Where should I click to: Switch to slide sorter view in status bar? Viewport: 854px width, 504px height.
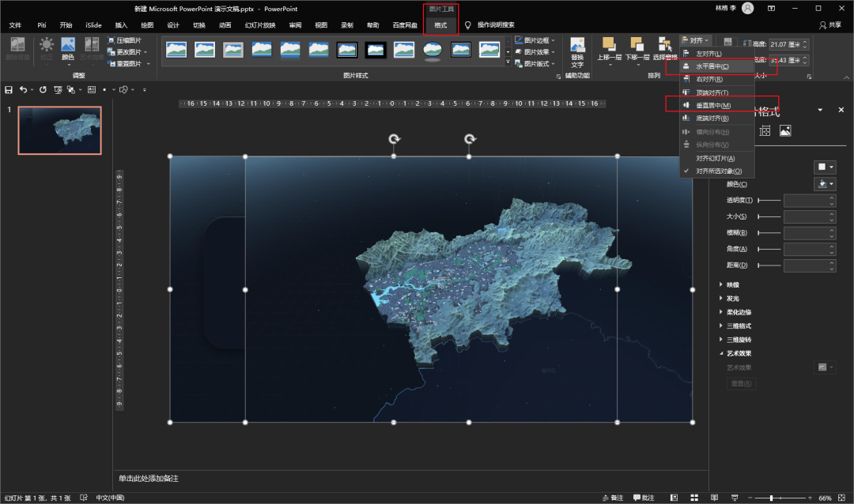693,498
